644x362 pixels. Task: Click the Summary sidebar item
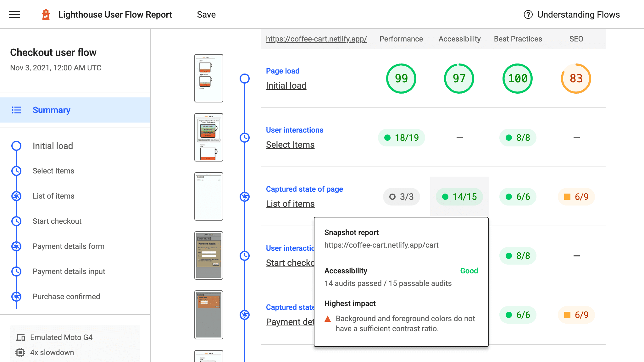(x=51, y=110)
